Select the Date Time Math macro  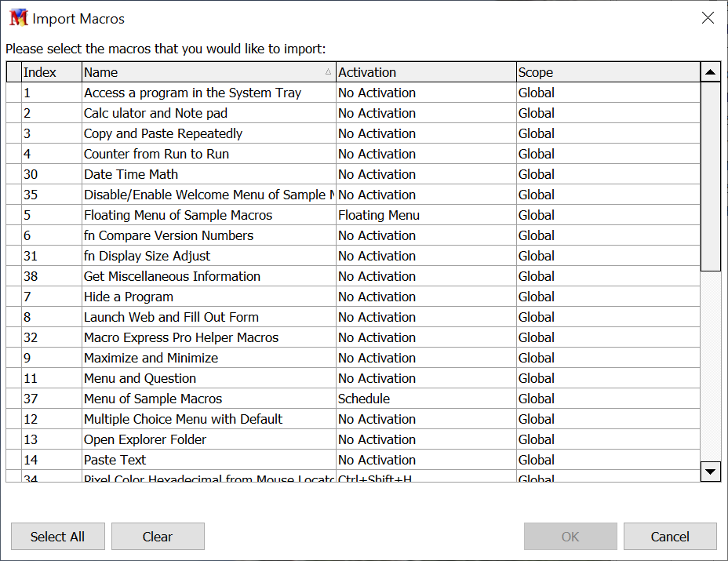131,174
